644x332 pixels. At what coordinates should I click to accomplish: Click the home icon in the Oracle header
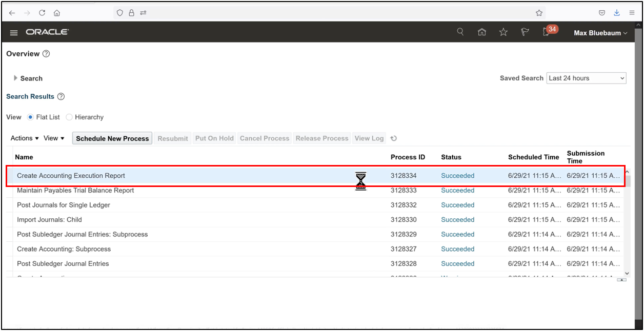(482, 31)
